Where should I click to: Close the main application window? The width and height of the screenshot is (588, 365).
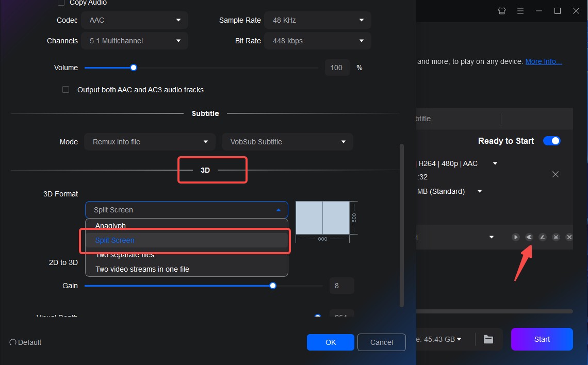click(x=576, y=11)
